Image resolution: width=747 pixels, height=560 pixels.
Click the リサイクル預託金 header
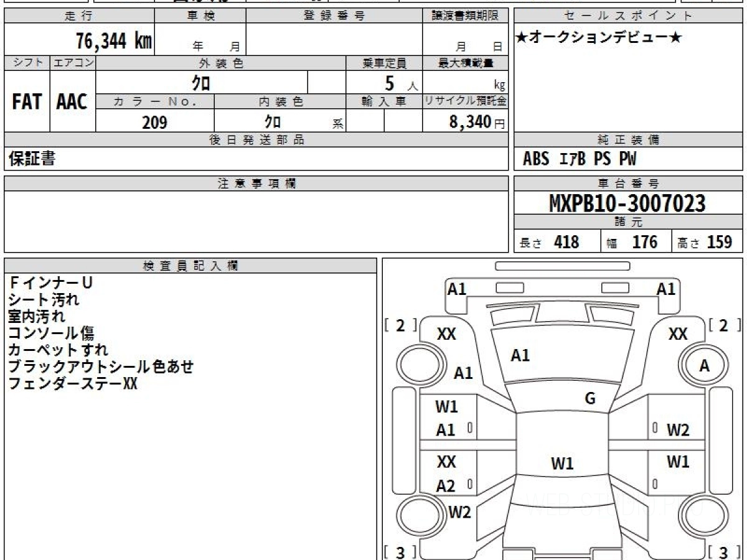[x=465, y=102]
